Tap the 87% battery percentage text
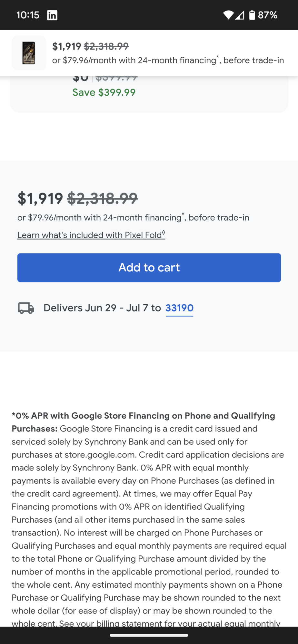 coord(268,15)
